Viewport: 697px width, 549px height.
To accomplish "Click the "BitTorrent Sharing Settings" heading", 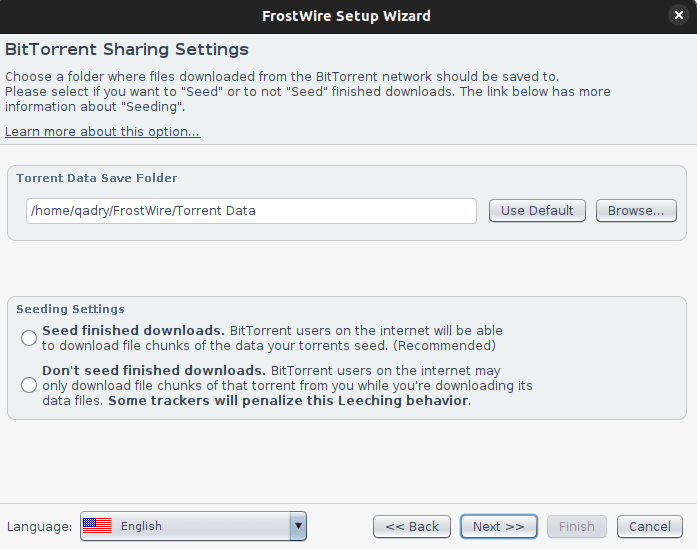I will pyautogui.click(x=127, y=49).
